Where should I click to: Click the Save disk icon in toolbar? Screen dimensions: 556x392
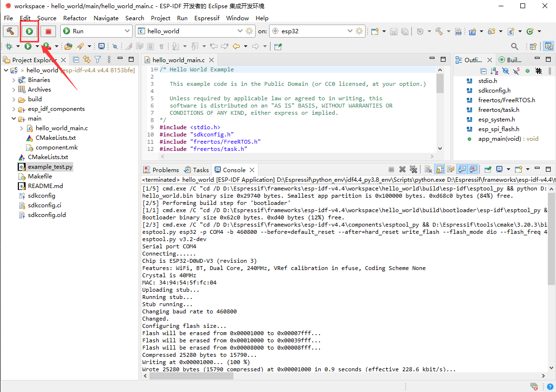[x=393, y=31]
